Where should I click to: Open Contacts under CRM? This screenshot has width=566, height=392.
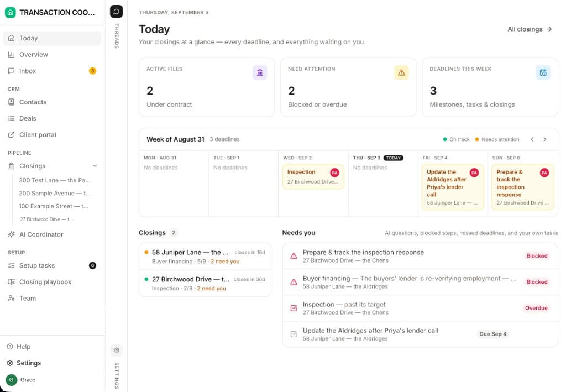pos(52,102)
